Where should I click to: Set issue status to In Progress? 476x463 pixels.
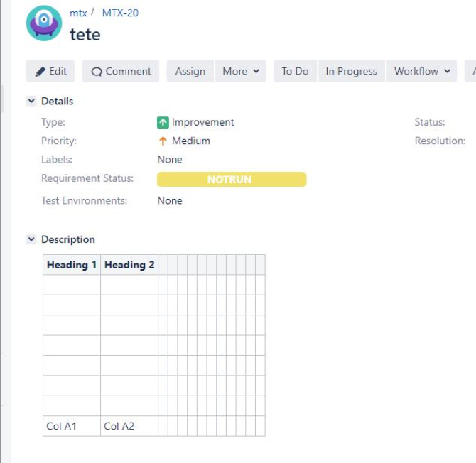(351, 71)
